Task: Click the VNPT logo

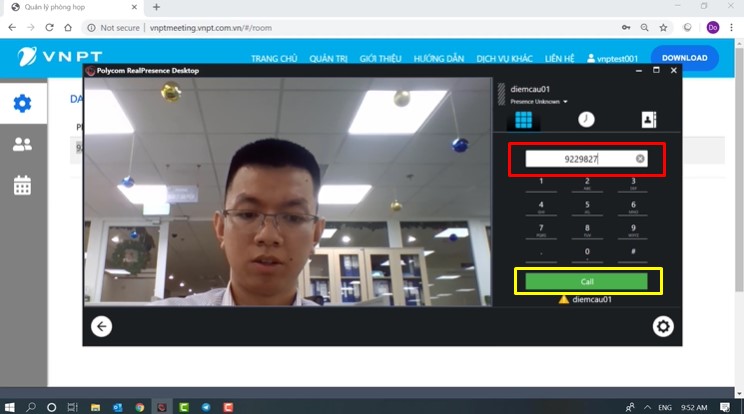Action: pos(60,56)
